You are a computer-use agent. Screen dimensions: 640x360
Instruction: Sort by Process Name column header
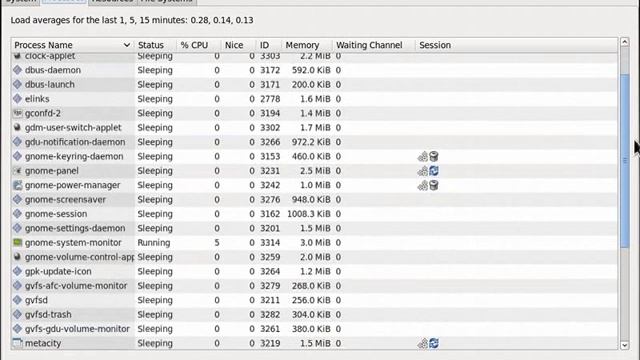pyautogui.click(x=73, y=45)
